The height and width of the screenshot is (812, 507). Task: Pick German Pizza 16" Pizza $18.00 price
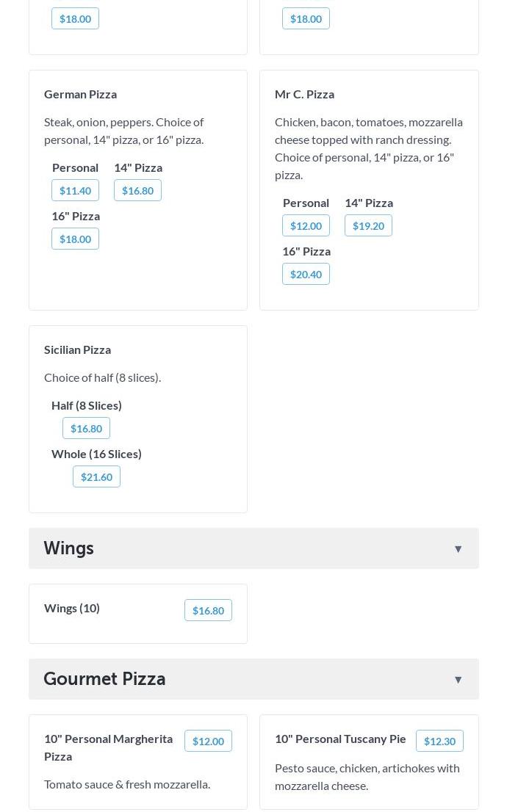pyautogui.click(x=75, y=239)
